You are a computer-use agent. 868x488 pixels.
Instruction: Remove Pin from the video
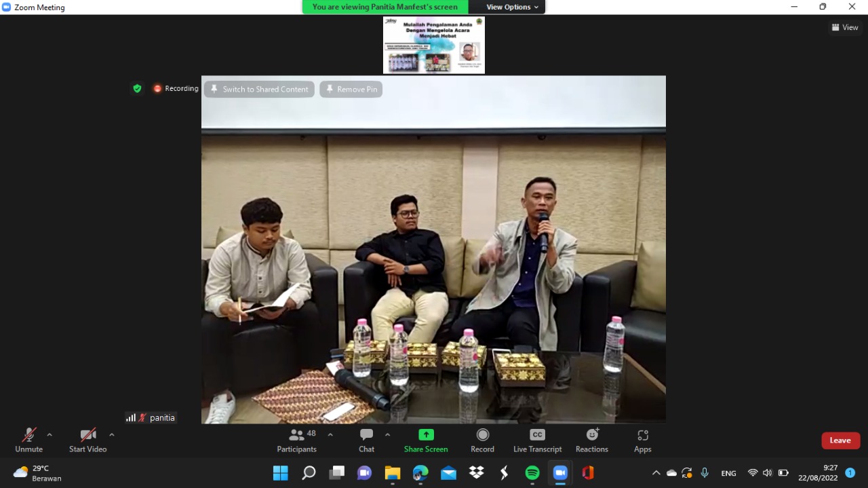point(351,90)
